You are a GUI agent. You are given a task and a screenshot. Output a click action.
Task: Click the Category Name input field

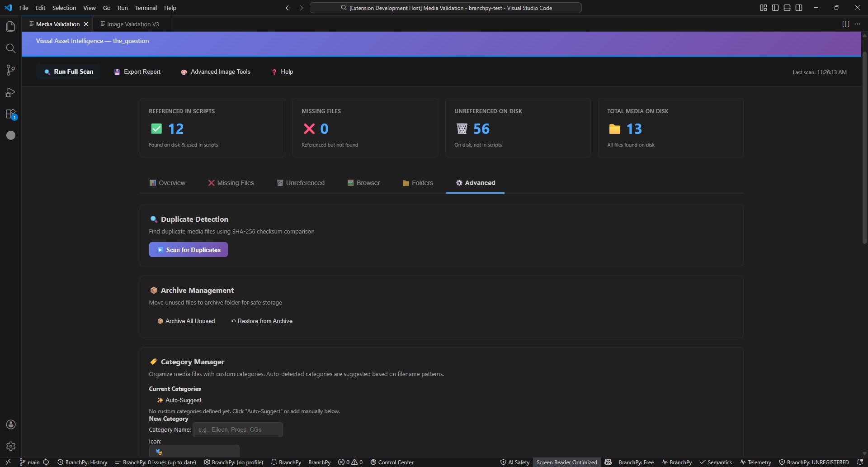tap(237, 429)
